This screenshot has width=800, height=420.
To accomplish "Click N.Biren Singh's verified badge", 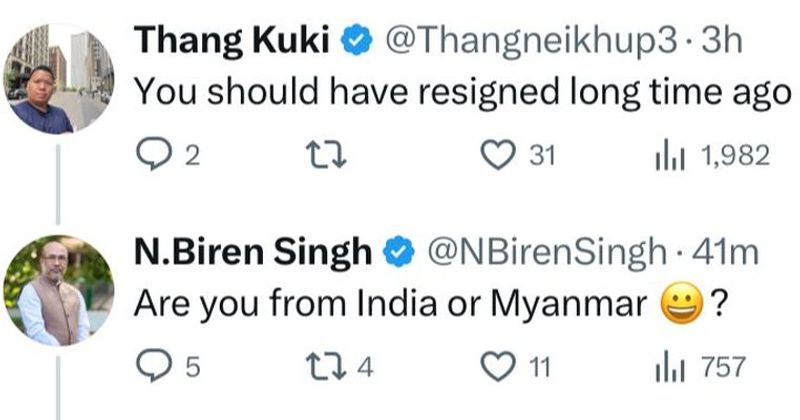I will [x=399, y=253].
